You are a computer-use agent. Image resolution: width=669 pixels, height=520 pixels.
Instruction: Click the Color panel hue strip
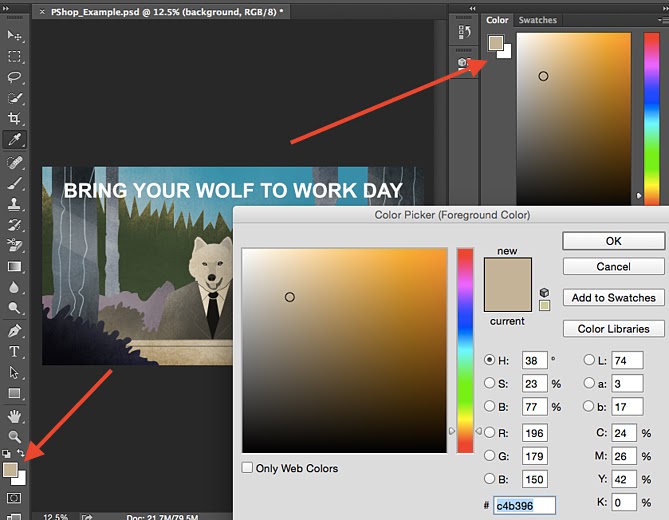[652, 119]
